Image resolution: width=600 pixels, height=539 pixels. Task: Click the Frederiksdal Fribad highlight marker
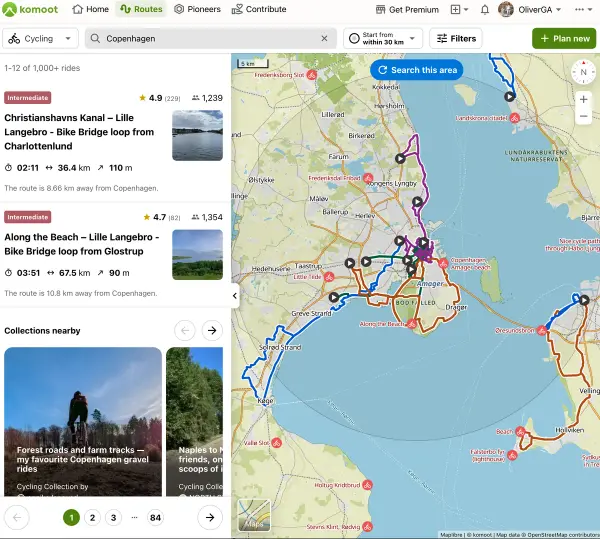coord(368,178)
